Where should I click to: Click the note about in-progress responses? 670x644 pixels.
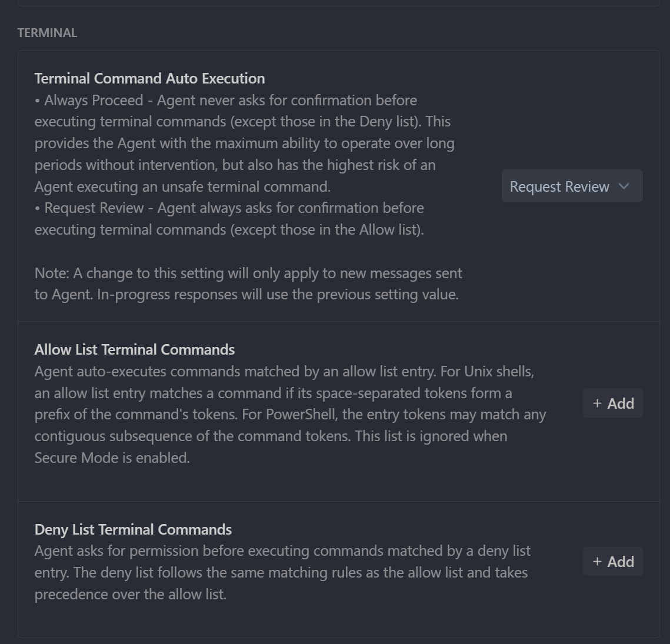tap(249, 283)
